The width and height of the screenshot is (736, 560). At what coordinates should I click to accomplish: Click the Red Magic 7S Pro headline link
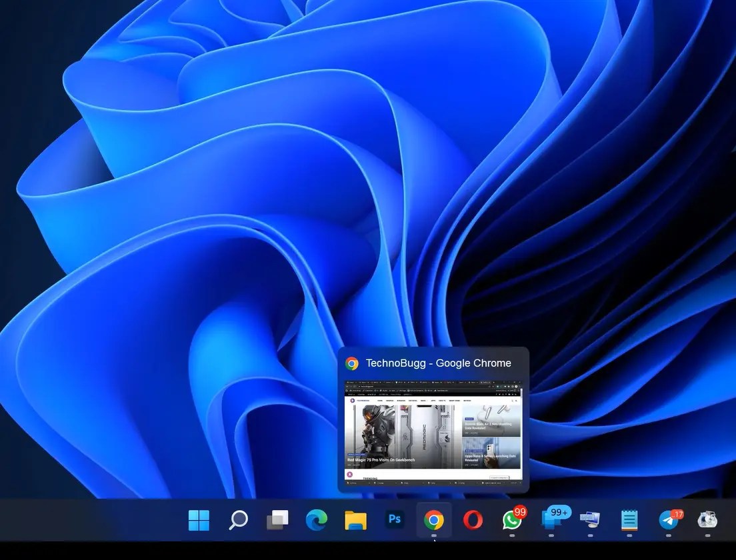tap(381, 460)
